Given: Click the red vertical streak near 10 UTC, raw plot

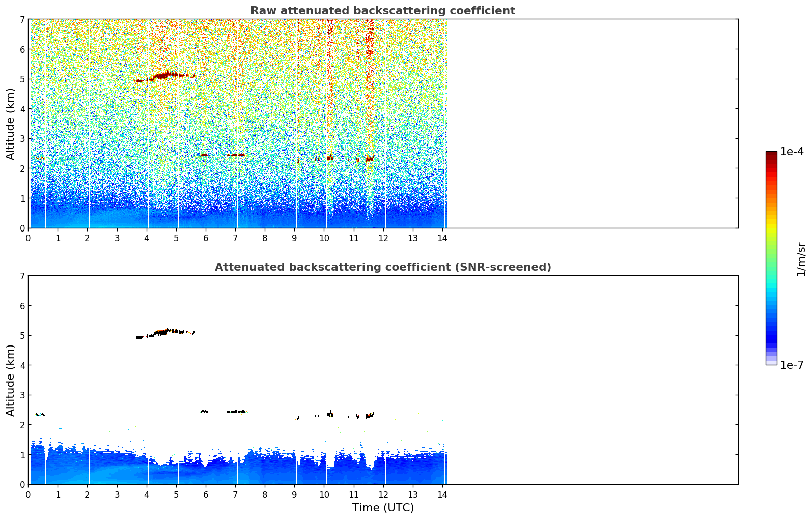Looking at the screenshot, I should coord(330,86).
